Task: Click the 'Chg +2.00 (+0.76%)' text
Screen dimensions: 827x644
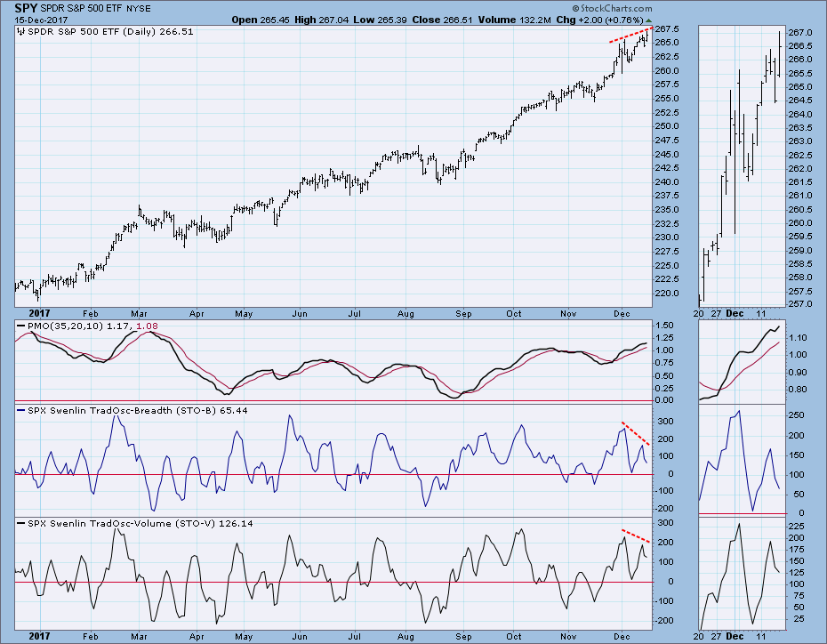Action: click(600, 20)
